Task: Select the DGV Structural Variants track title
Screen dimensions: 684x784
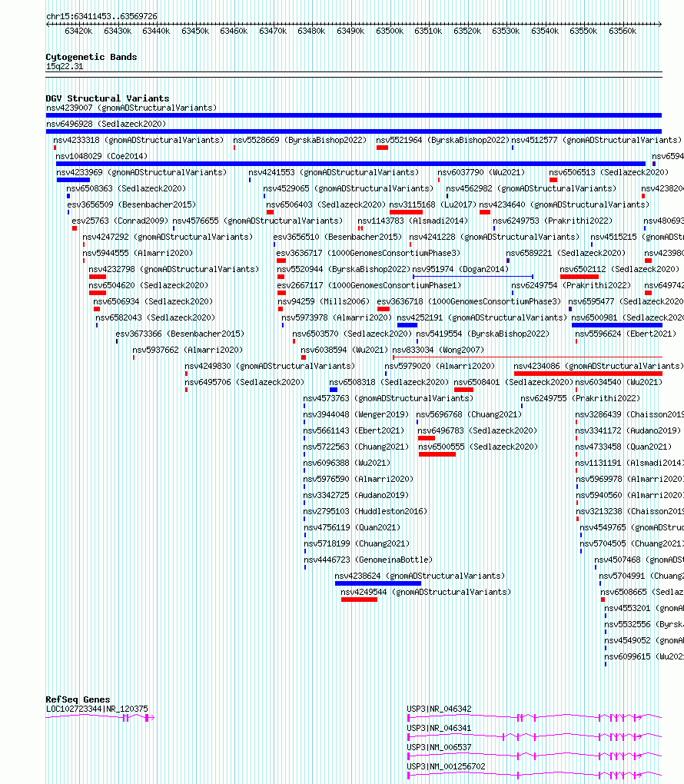Action: [x=108, y=98]
